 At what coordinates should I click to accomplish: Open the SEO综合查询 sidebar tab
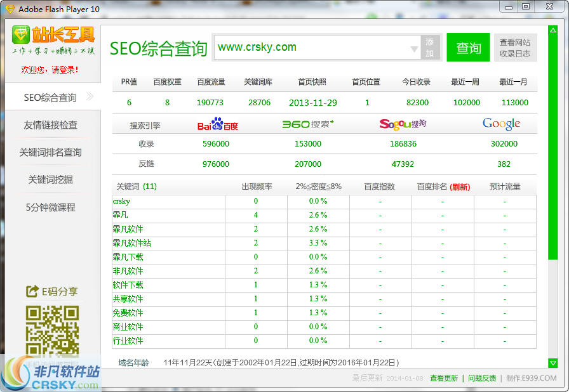(x=53, y=97)
